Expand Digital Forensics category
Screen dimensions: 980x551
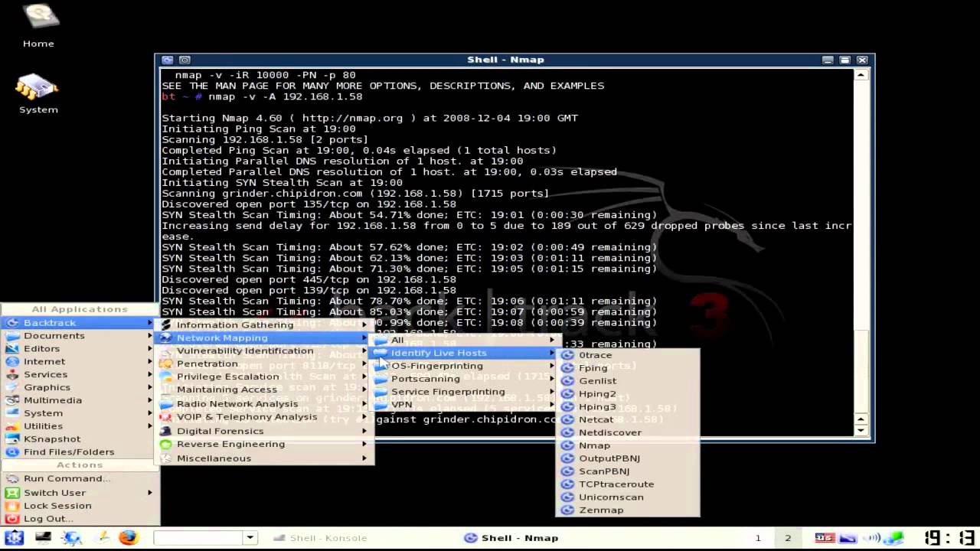pos(264,431)
